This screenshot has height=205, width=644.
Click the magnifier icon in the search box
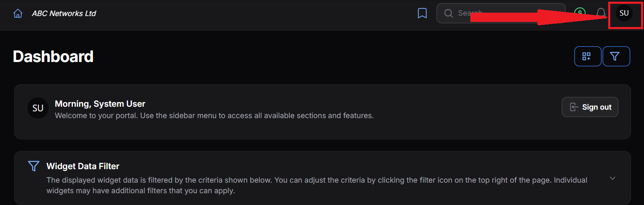448,13
